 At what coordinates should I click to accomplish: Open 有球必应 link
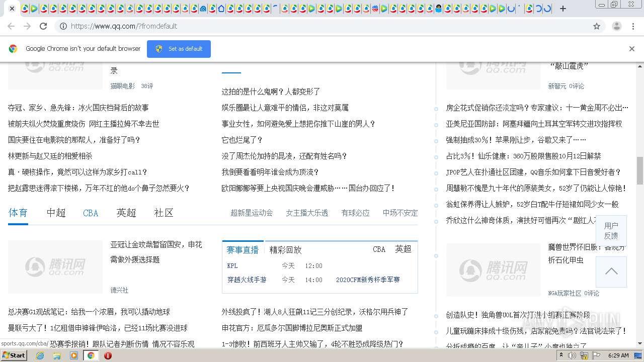[355, 213]
